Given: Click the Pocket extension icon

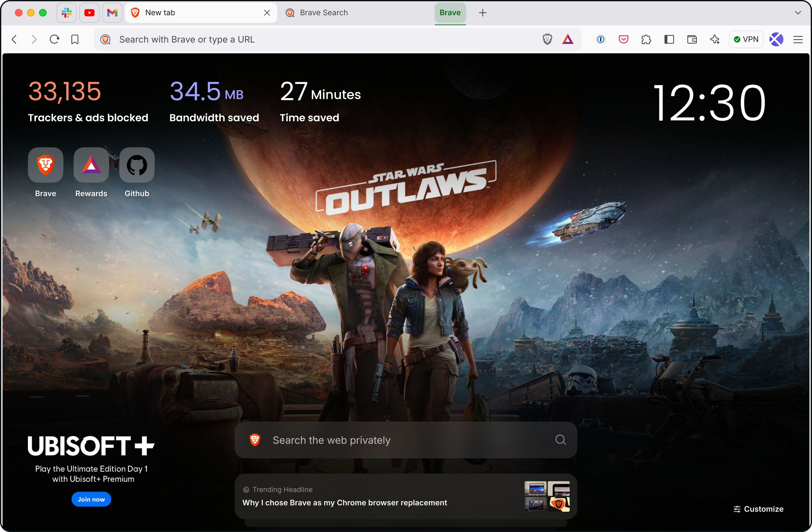Looking at the screenshot, I should [623, 39].
